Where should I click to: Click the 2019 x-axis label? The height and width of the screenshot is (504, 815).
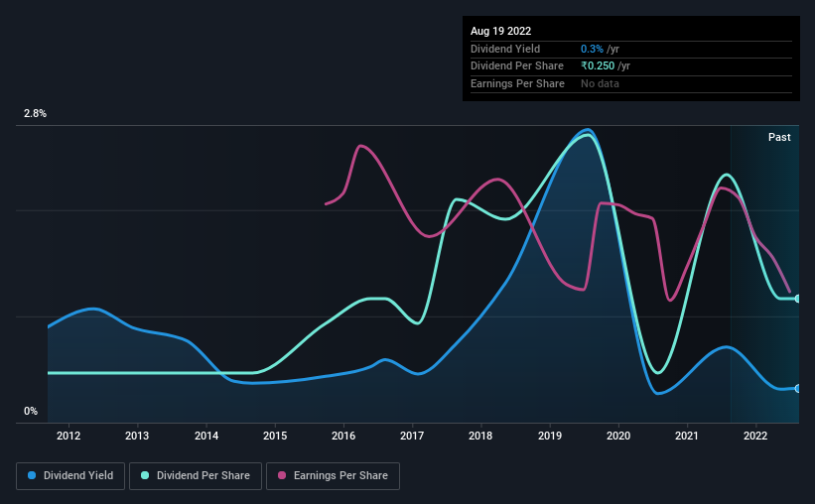[550, 436]
